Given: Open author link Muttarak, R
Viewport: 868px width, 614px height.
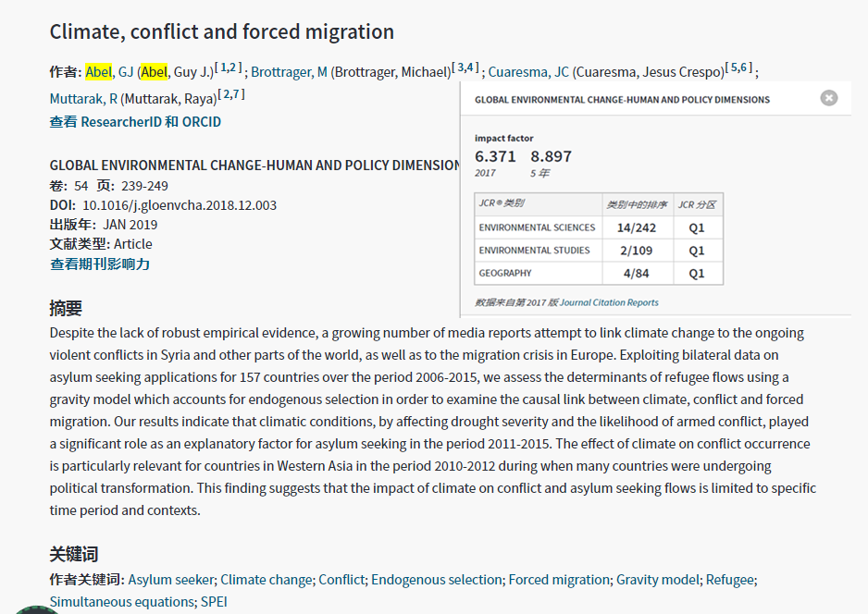Looking at the screenshot, I should point(83,99).
